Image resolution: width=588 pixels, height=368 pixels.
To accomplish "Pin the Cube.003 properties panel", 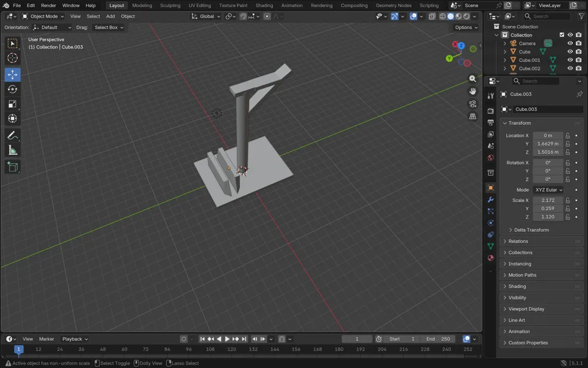I will point(579,94).
